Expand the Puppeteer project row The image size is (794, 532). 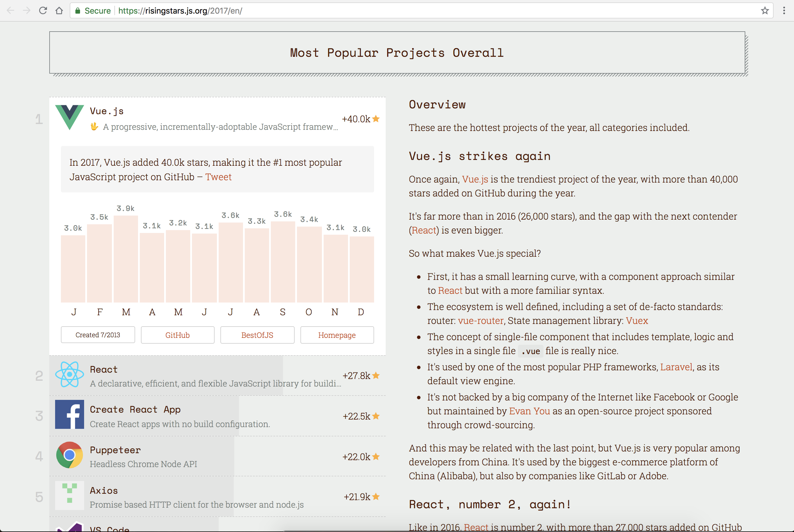(217, 456)
